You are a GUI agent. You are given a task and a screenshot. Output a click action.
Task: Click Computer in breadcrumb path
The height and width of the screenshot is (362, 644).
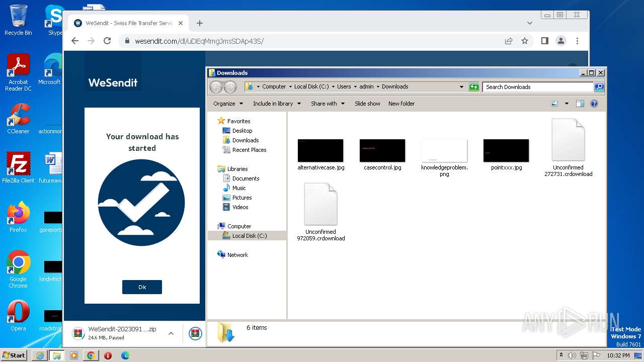coord(274,86)
